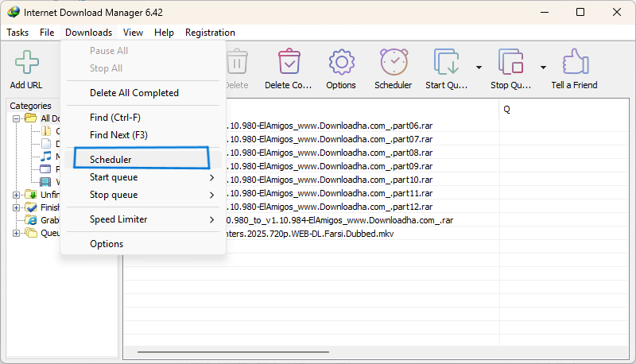Viewport: 636px width, 364px height.
Task: Expand the Queues category node
Action: coord(16,233)
